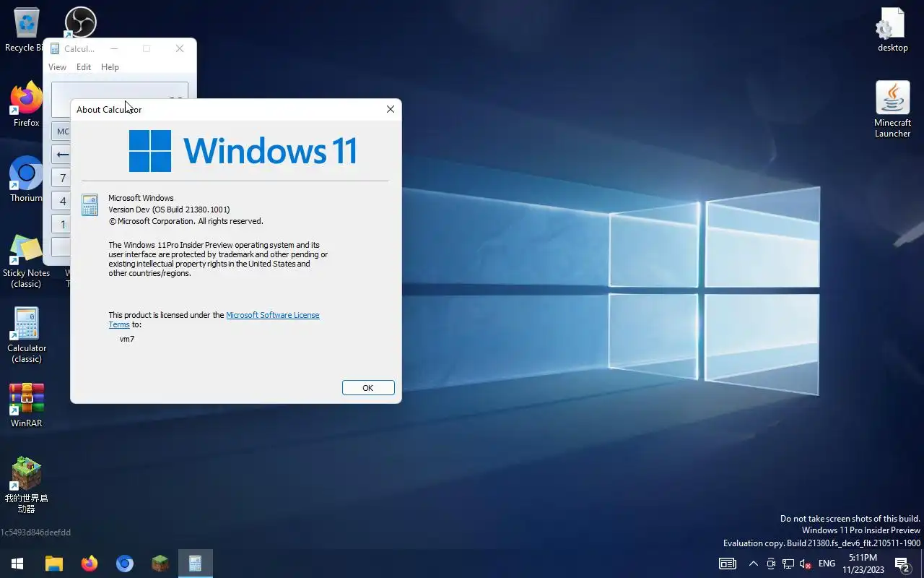Open the ENG input language indicator
This screenshot has width=924, height=578.
827,564
